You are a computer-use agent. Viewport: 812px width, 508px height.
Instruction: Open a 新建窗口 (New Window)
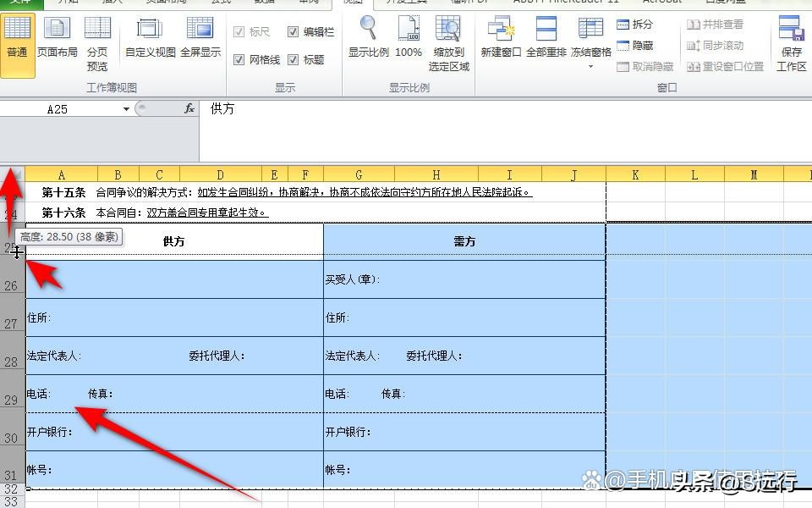coord(500,42)
